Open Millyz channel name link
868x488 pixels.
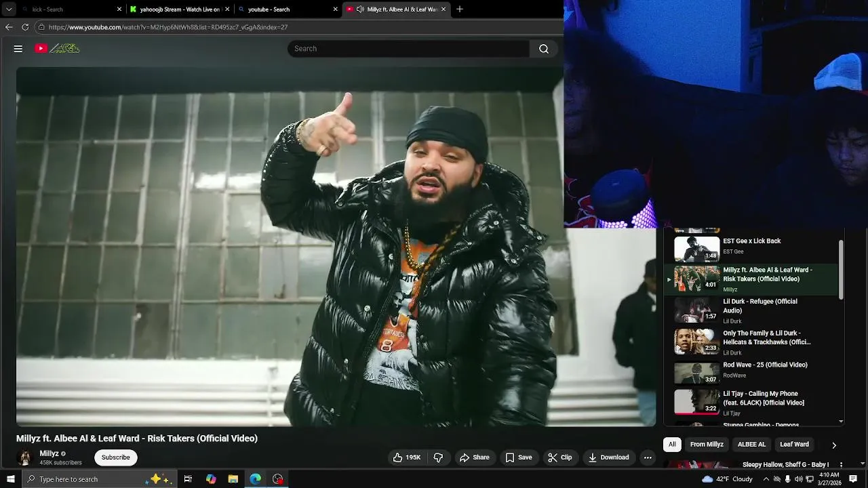click(x=49, y=453)
